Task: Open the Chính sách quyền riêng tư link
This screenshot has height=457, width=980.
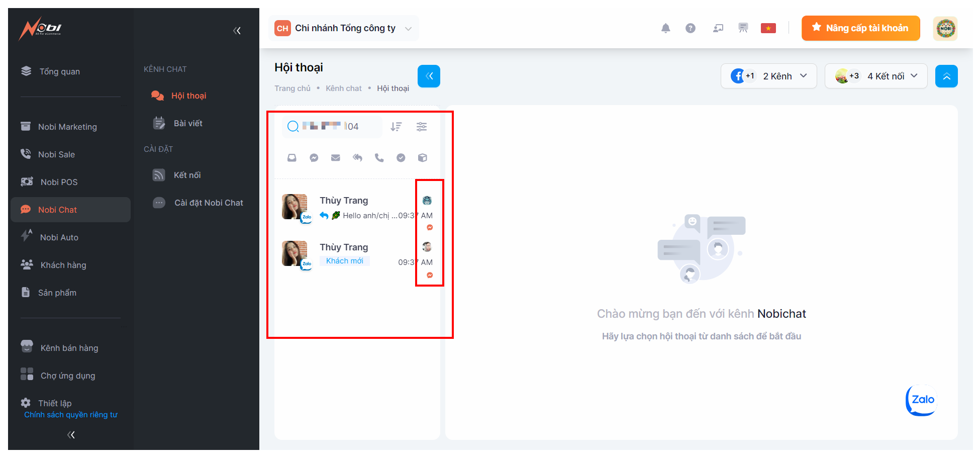Action: point(71,415)
